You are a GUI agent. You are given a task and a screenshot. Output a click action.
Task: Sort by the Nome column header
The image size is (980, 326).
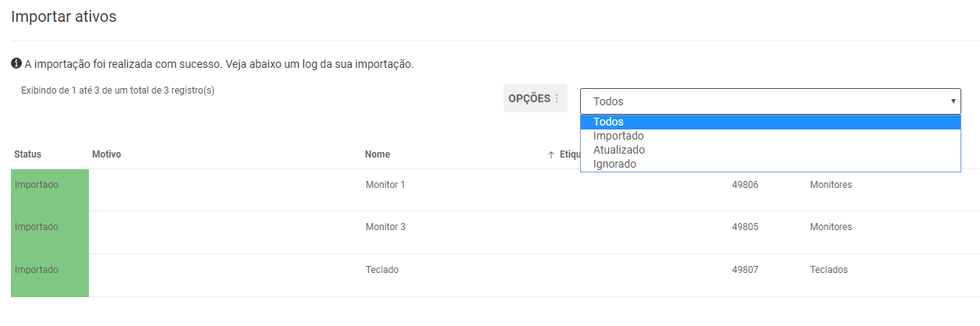coord(377,154)
